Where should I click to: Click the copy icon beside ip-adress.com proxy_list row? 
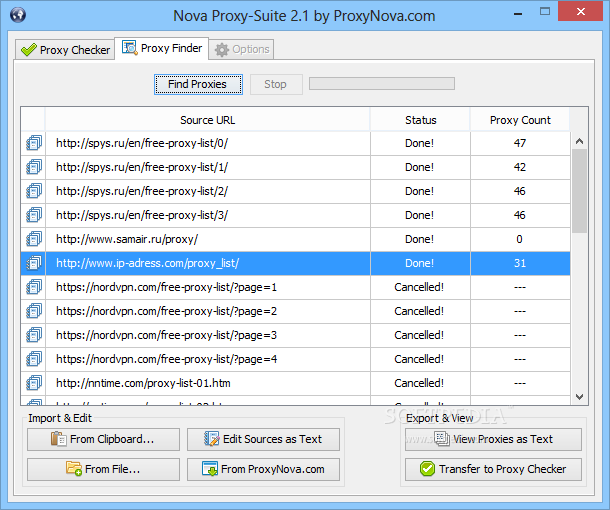tap(34, 263)
